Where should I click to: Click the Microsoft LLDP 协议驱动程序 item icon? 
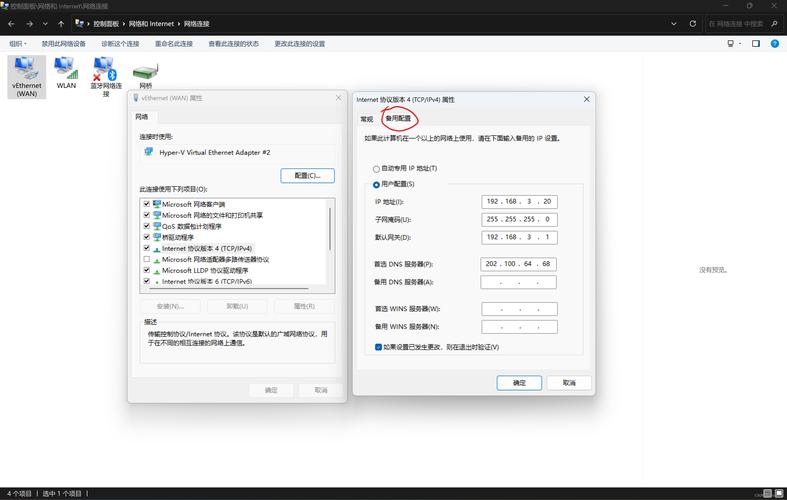coord(157,271)
